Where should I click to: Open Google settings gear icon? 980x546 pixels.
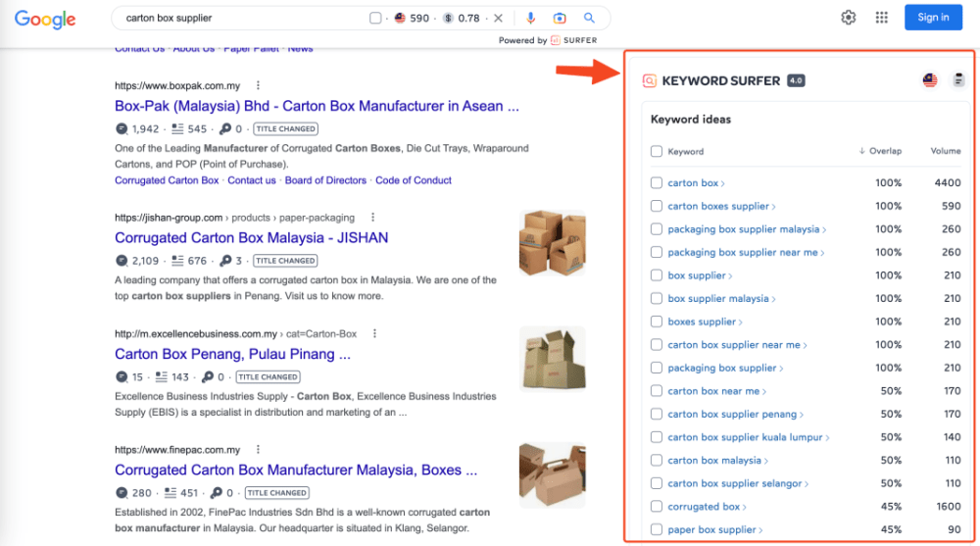(x=848, y=18)
